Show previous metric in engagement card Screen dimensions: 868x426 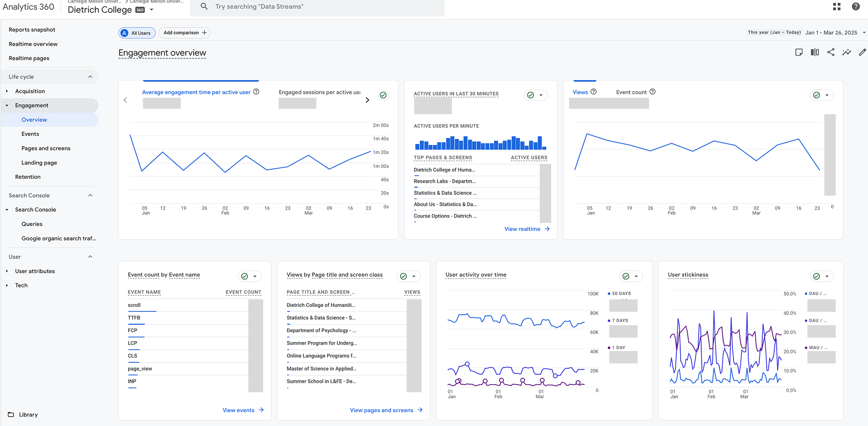click(x=126, y=100)
